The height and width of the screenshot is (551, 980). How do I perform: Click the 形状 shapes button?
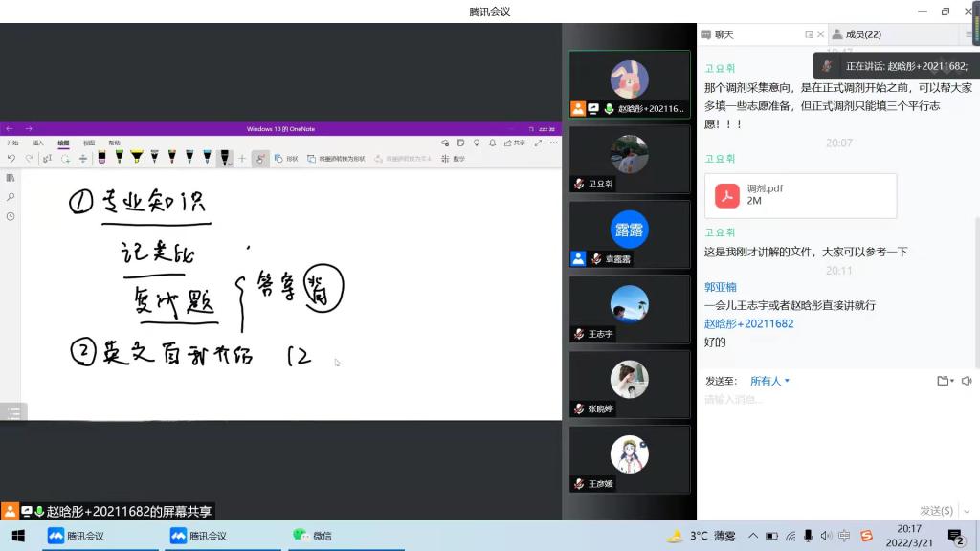286,159
